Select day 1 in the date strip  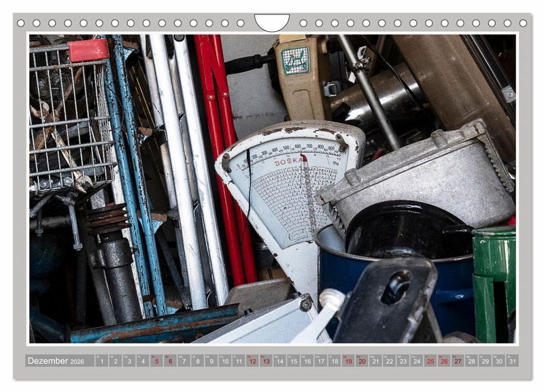tap(102, 361)
